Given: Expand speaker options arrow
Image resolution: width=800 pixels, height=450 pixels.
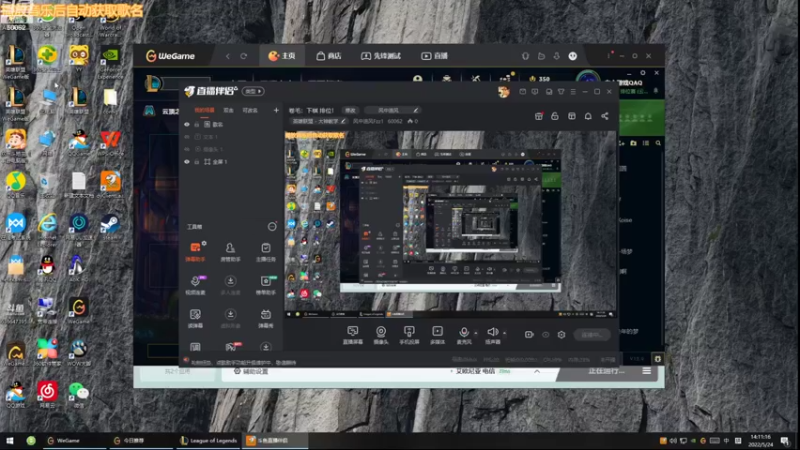Looking at the screenshot, I should (505, 333).
